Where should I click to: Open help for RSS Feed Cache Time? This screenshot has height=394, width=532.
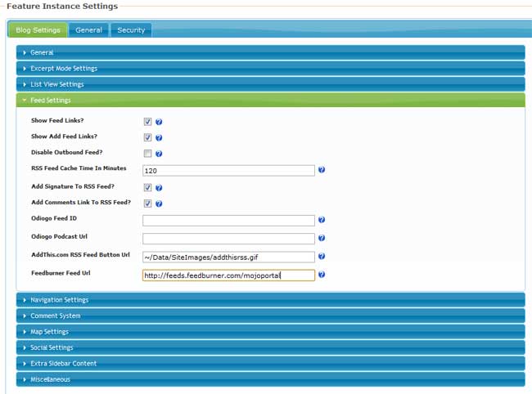(x=322, y=170)
